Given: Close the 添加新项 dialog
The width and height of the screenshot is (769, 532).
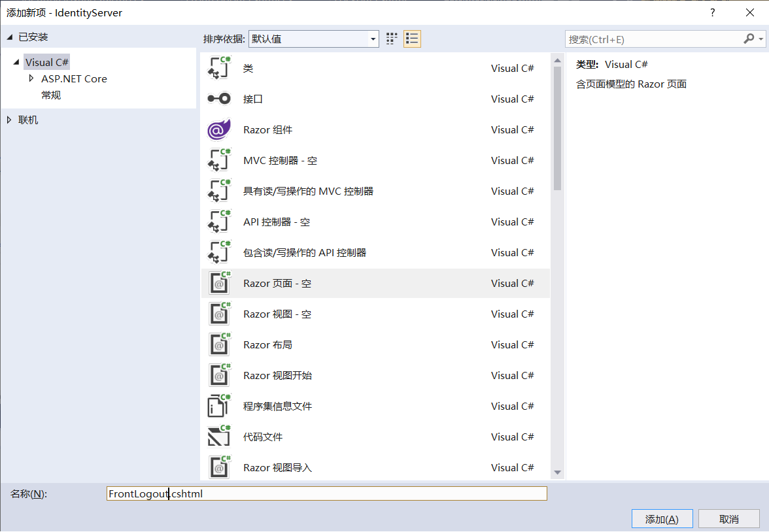Looking at the screenshot, I should pyautogui.click(x=750, y=13).
